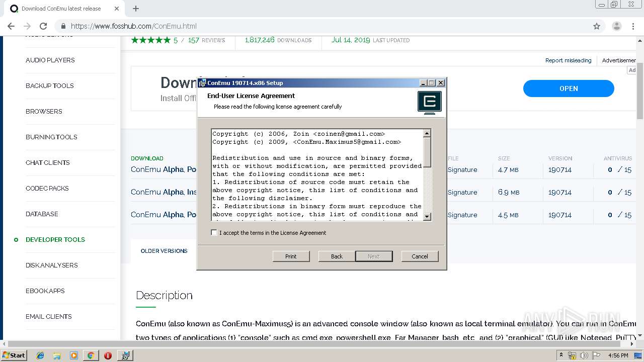Viewport: 644px width, 362px height.
Task: Open the Windows Start menu
Action: (x=14, y=355)
